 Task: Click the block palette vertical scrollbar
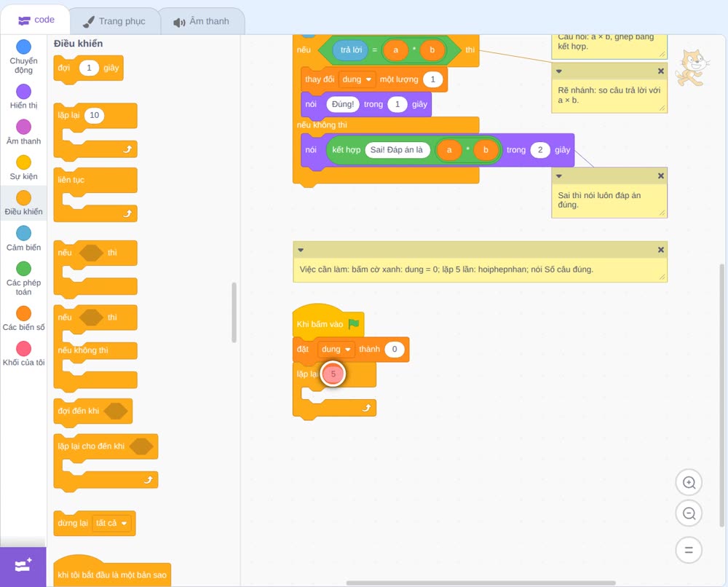pos(234,312)
